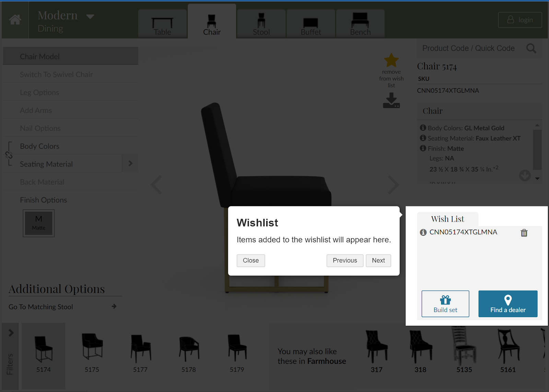Select the Matte finish swatch
Screen dimensions: 549x392
(39, 223)
